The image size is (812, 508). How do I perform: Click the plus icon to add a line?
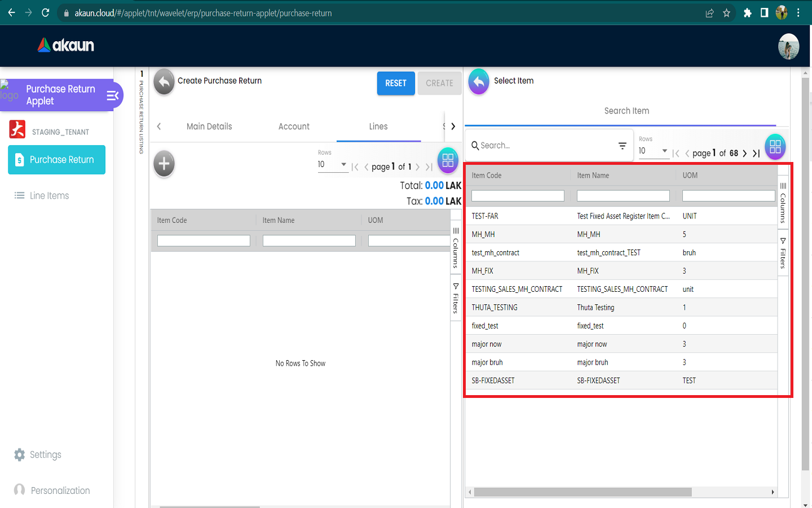[x=164, y=164]
